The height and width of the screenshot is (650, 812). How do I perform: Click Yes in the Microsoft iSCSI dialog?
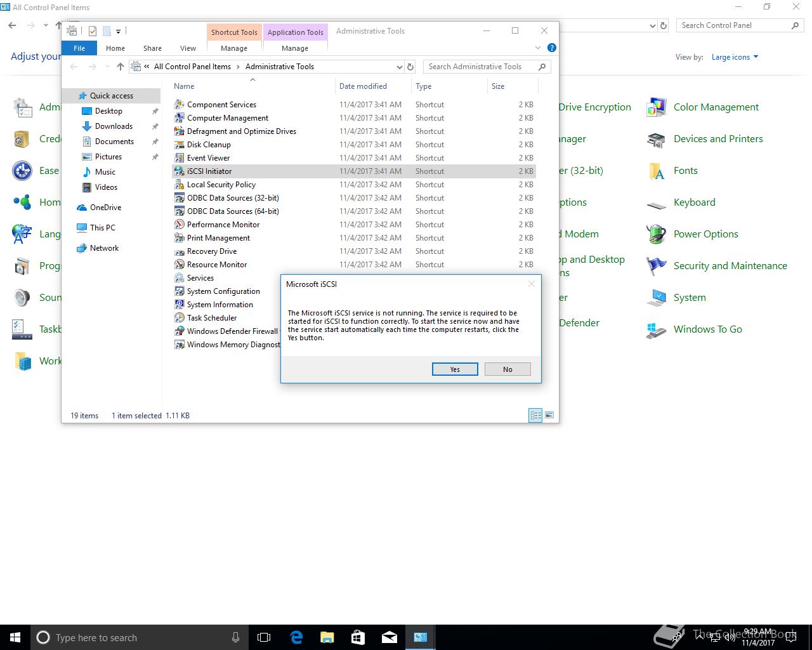455,369
